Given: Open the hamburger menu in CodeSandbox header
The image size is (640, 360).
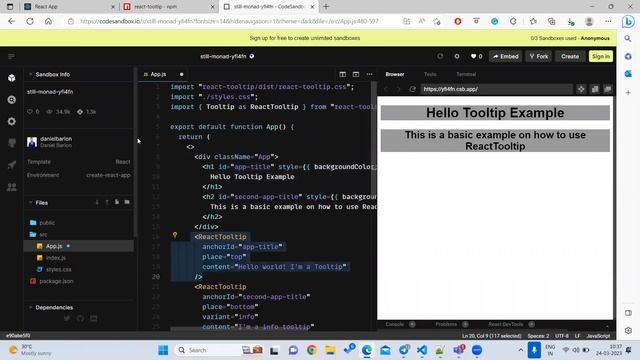Looking at the screenshot, I should click(x=11, y=56).
